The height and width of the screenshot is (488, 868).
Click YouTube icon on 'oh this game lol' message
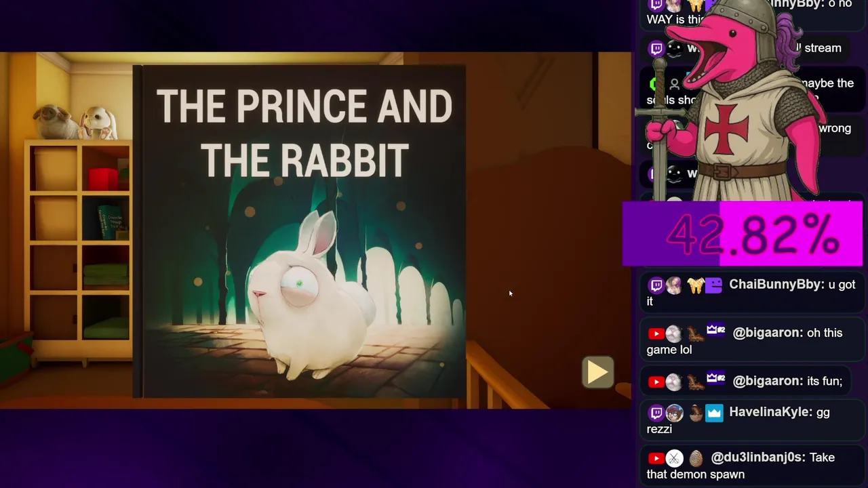click(x=656, y=333)
